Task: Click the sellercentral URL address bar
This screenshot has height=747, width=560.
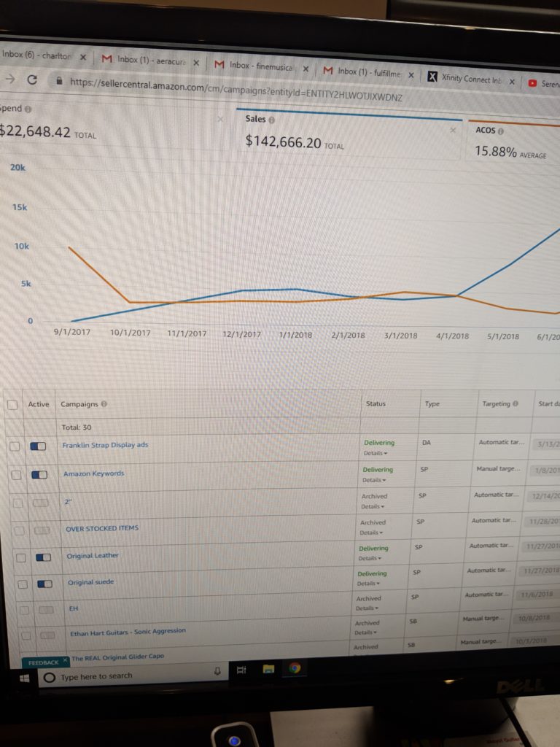Action: [x=236, y=90]
